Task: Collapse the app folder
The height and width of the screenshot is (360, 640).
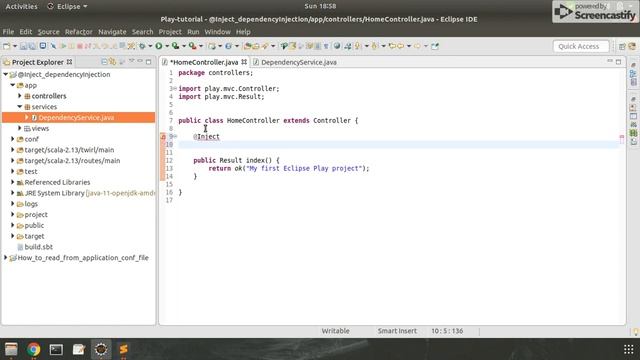Action: [x=13, y=85]
